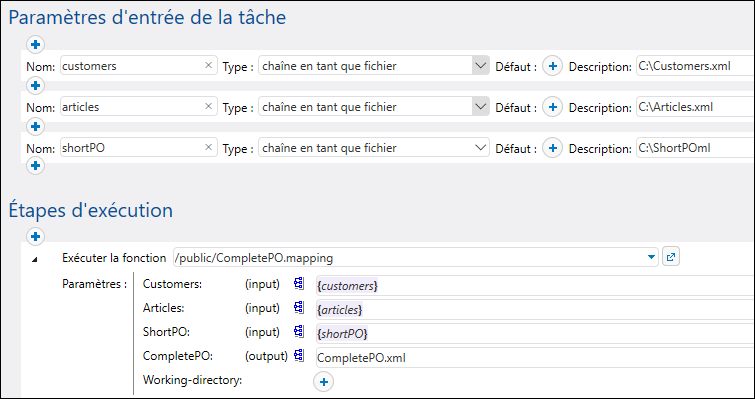
Task: Click the CompletePO.xml output field
Action: point(535,358)
